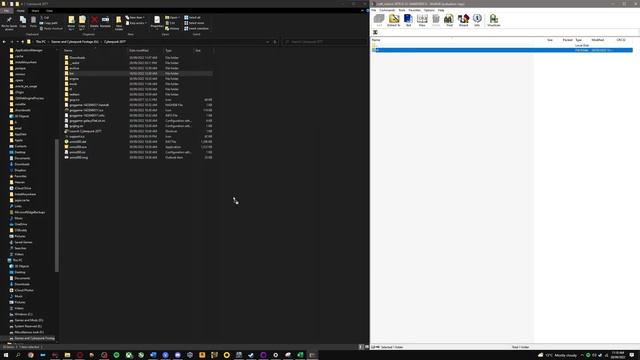Click Select all in Explorer ribbon

192,18
